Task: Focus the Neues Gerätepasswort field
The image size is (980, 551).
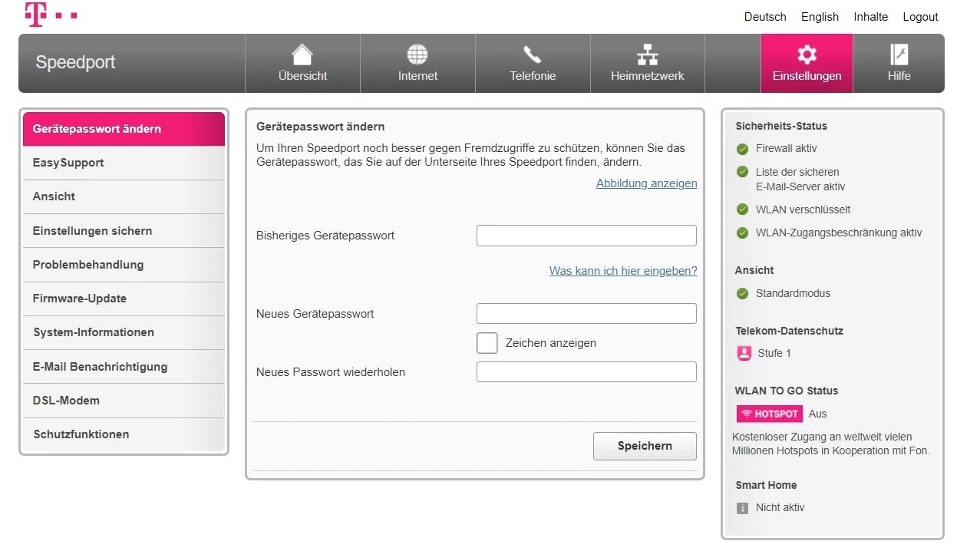Action: 586,314
